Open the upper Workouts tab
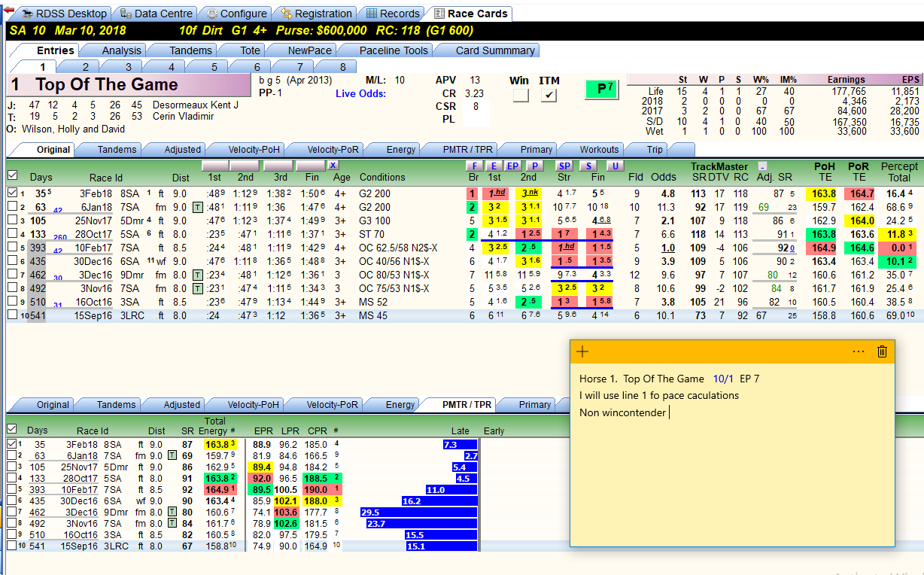The image size is (924, 575). pyautogui.click(x=599, y=149)
